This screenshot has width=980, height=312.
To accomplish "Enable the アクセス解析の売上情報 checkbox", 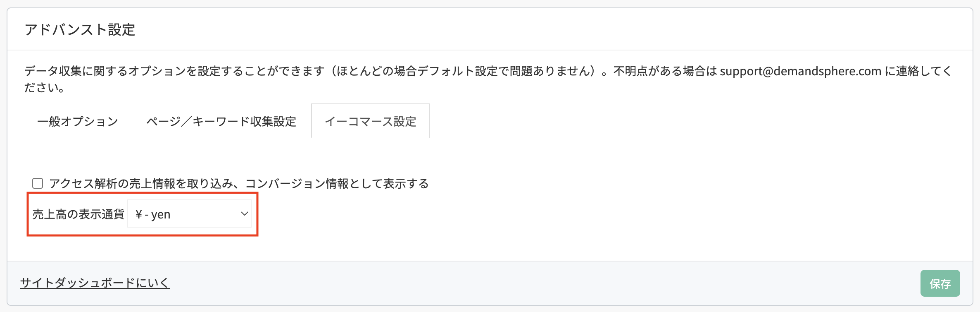I will pos(38,183).
